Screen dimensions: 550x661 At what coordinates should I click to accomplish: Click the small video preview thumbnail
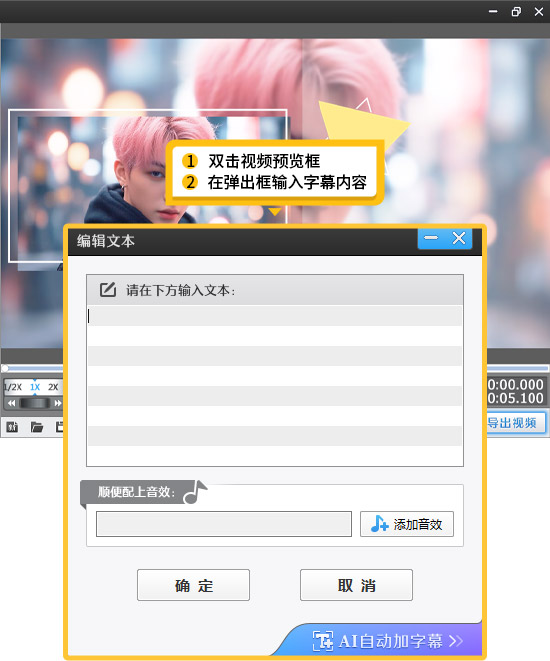click(148, 185)
